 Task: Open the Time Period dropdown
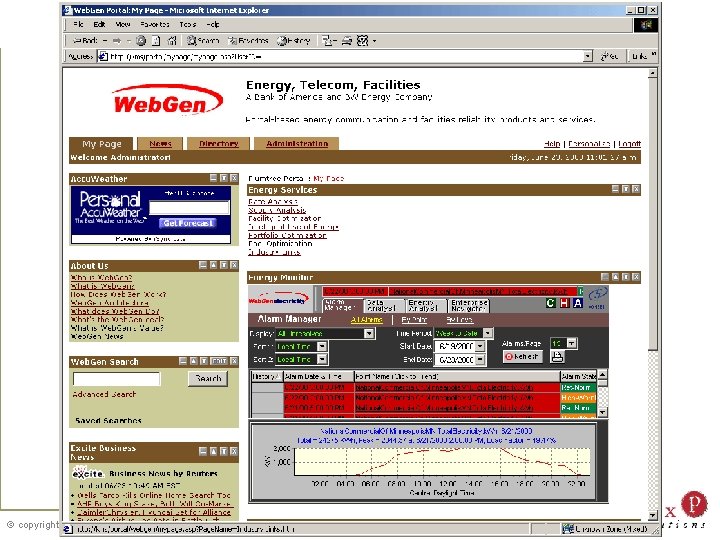(x=488, y=333)
